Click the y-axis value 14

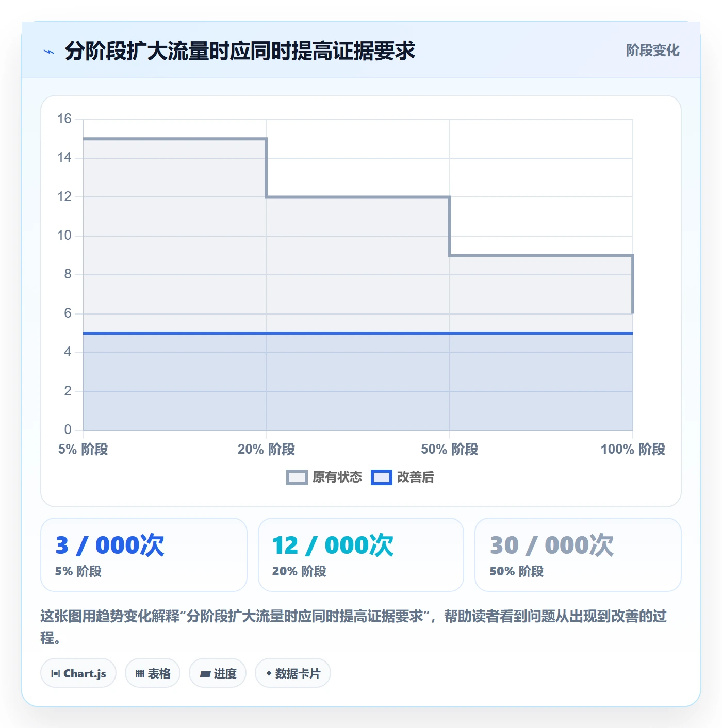pos(64,158)
